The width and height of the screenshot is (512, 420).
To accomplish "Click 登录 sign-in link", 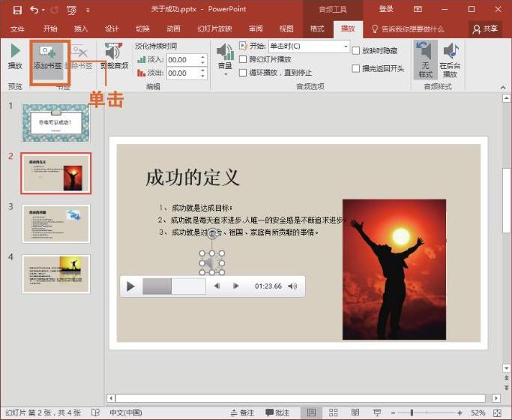I will point(386,9).
